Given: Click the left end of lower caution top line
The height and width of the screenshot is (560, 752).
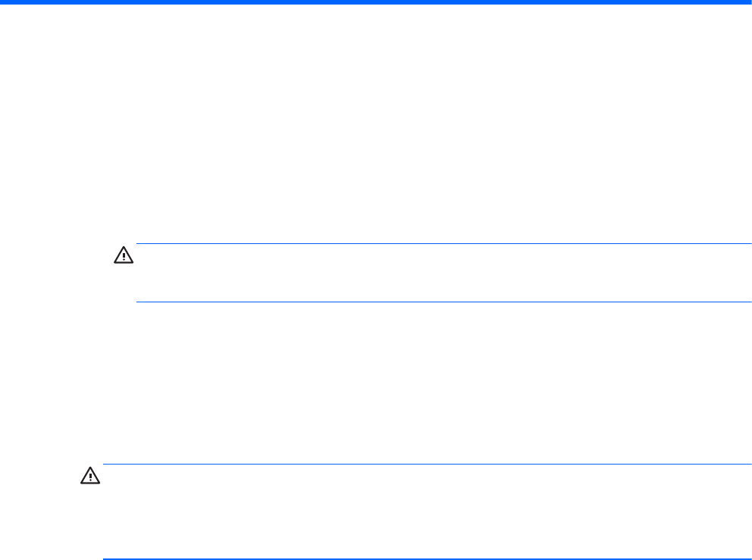Looking at the screenshot, I should click(x=105, y=464).
